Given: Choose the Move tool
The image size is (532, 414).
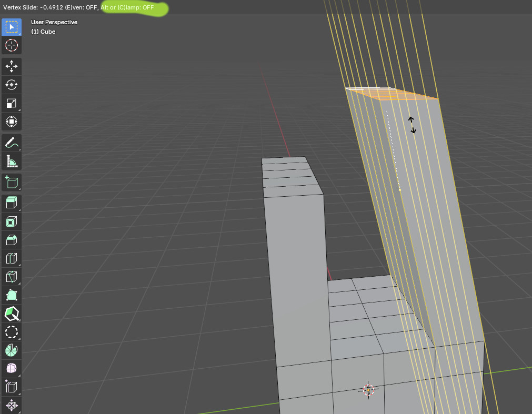Looking at the screenshot, I should click(12, 66).
